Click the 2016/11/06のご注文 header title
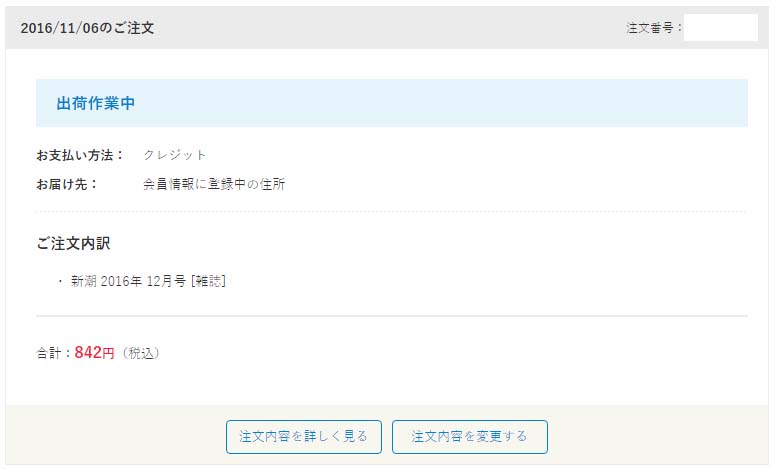The height and width of the screenshot is (469, 780). [87, 28]
